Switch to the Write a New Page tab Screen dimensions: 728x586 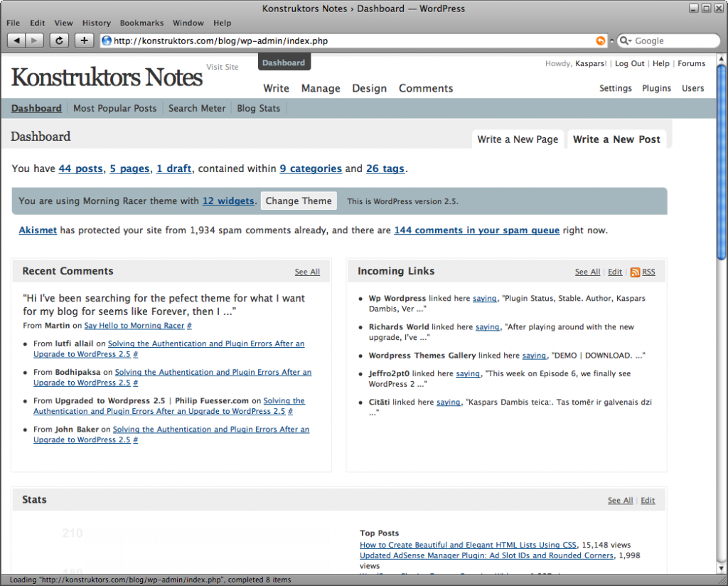(518, 139)
